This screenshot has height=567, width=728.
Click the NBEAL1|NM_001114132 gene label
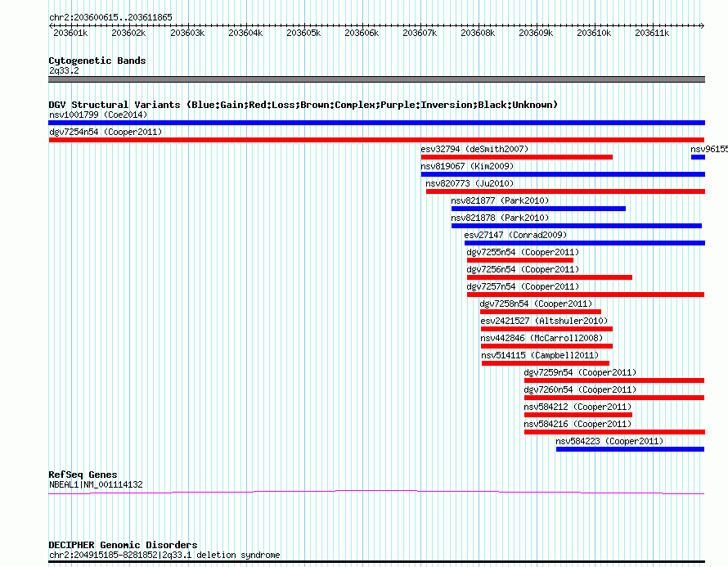pyautogui.click(x=96, y=484)
